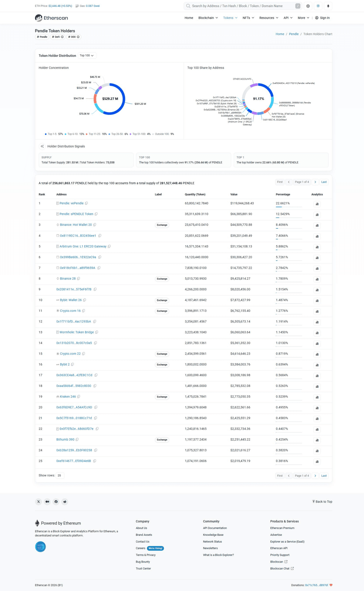Open the Wormhole: Token Bridge holder link
This screenshot has width=364, height=591.
[77, 332]
